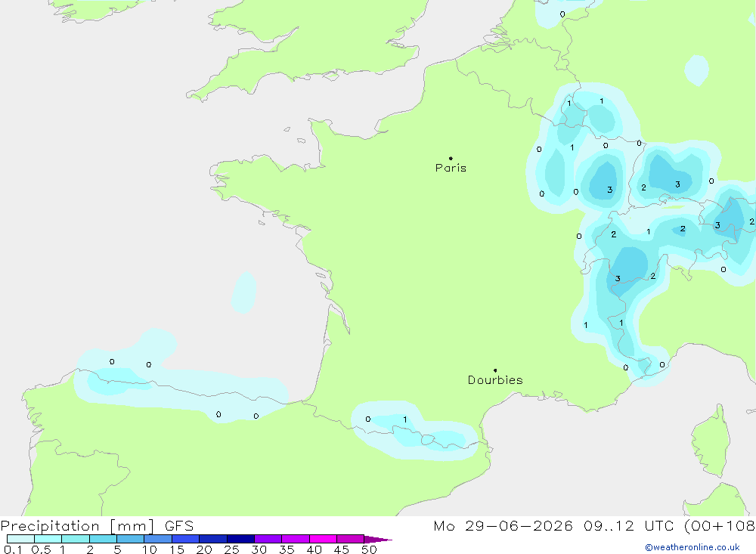
Task: Click the Paris city label
Action: [x=451, y=168]
